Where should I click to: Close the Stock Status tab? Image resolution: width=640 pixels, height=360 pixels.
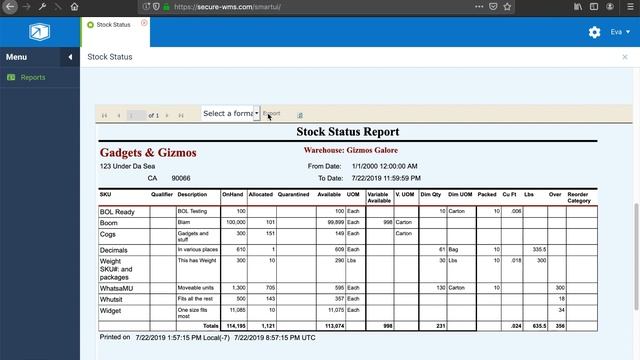[144, 23]
